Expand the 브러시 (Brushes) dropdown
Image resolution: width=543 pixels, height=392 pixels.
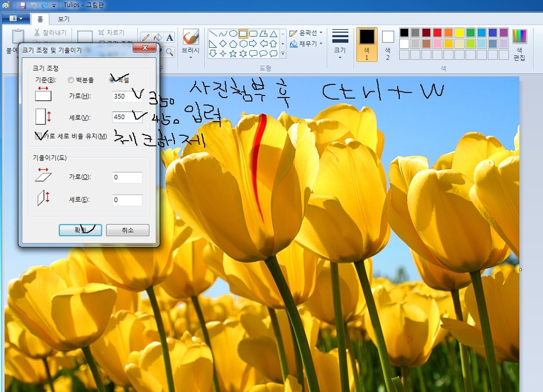[190, 57]
